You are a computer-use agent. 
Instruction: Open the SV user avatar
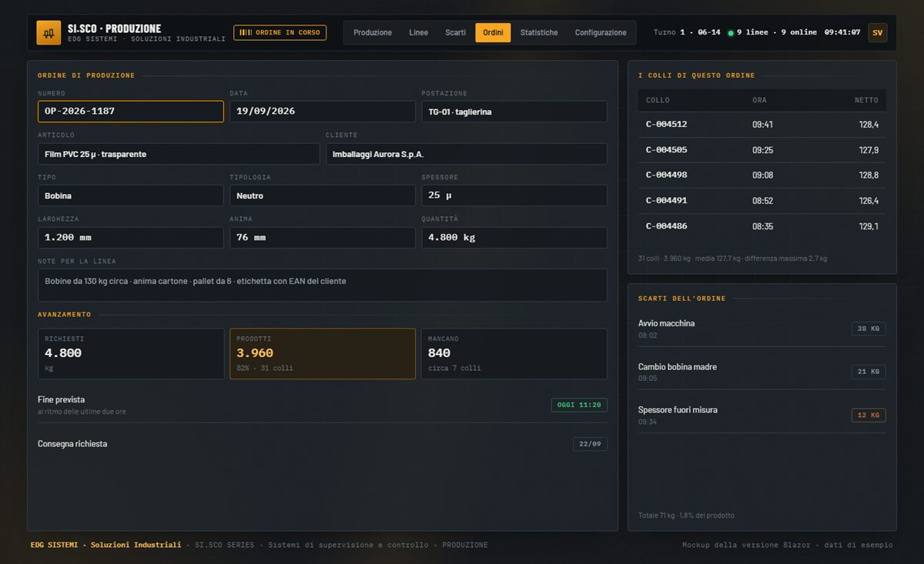877,32
